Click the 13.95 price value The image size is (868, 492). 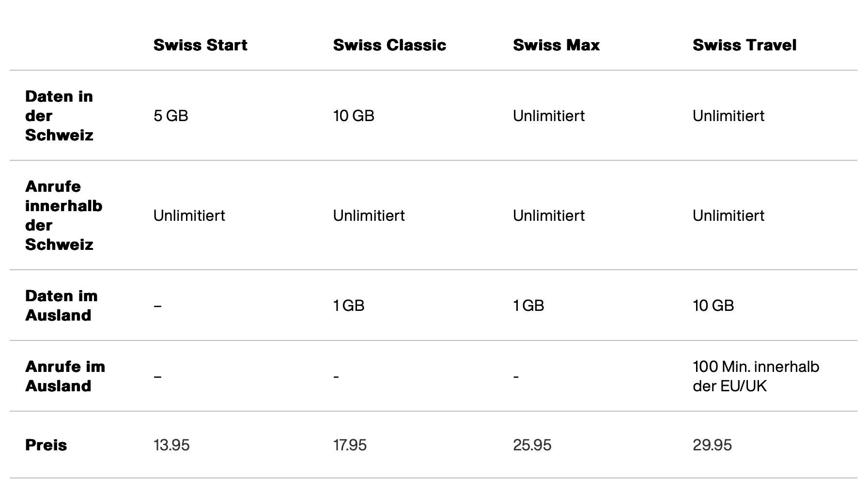click(171, 445)
